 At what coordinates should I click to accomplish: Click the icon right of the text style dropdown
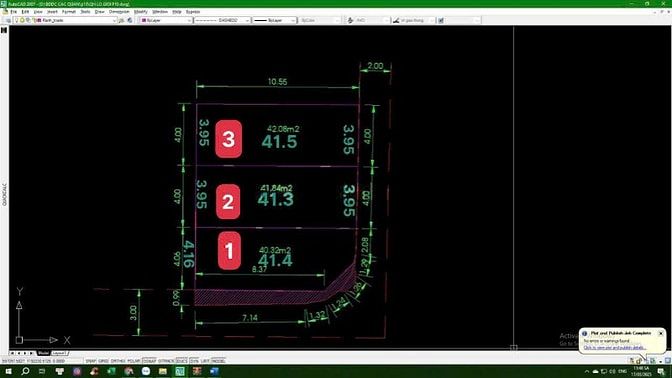point(441,20)
